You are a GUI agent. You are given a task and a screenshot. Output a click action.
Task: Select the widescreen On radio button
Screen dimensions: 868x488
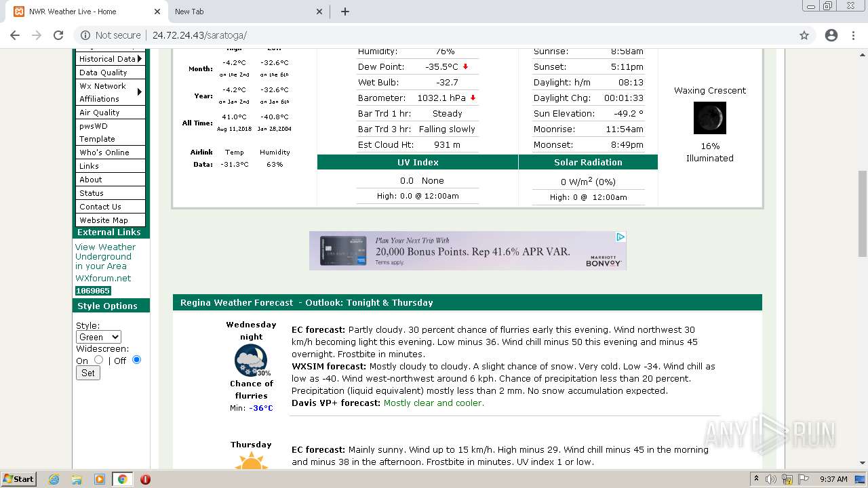pyautogui.click(x=99, y=360)
